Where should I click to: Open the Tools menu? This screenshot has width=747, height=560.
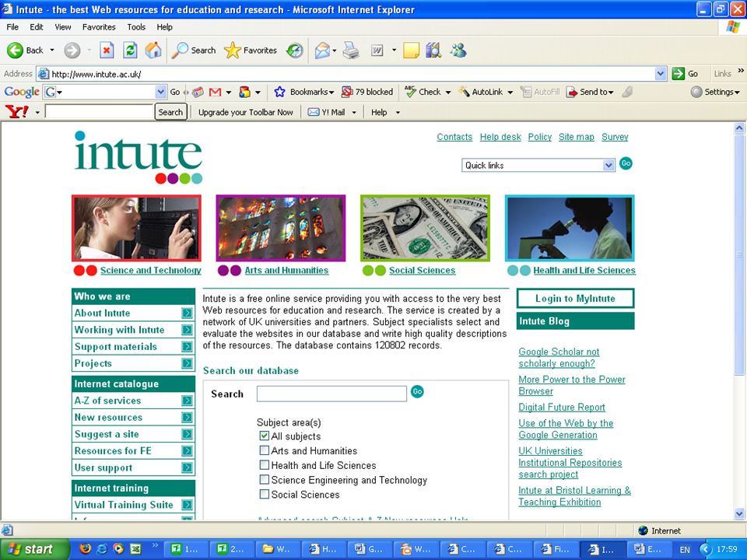(135, 27)
